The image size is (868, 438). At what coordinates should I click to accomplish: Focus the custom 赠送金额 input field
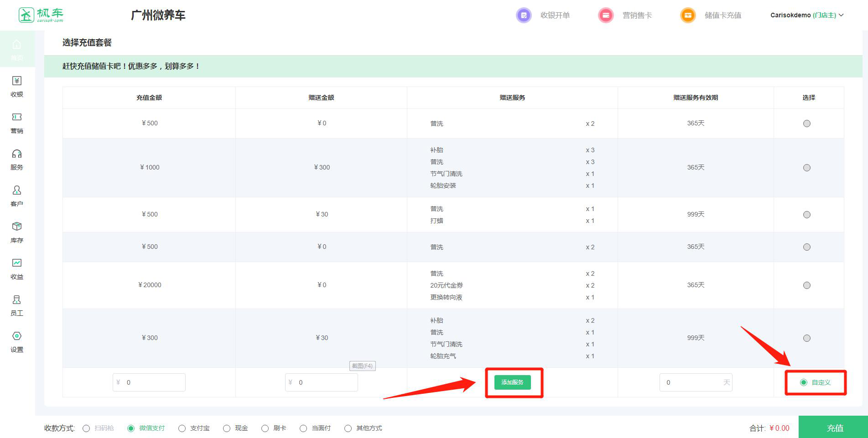[322, 382]
